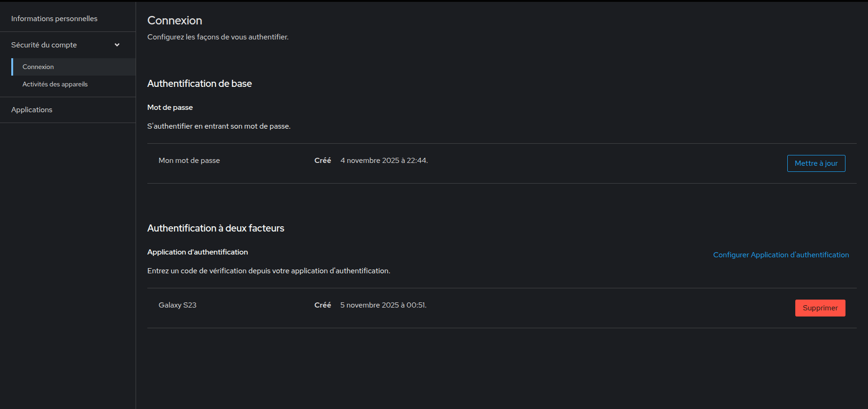Click the Mot de passe subheading
The image size is (868, 409).
point(170,108)
